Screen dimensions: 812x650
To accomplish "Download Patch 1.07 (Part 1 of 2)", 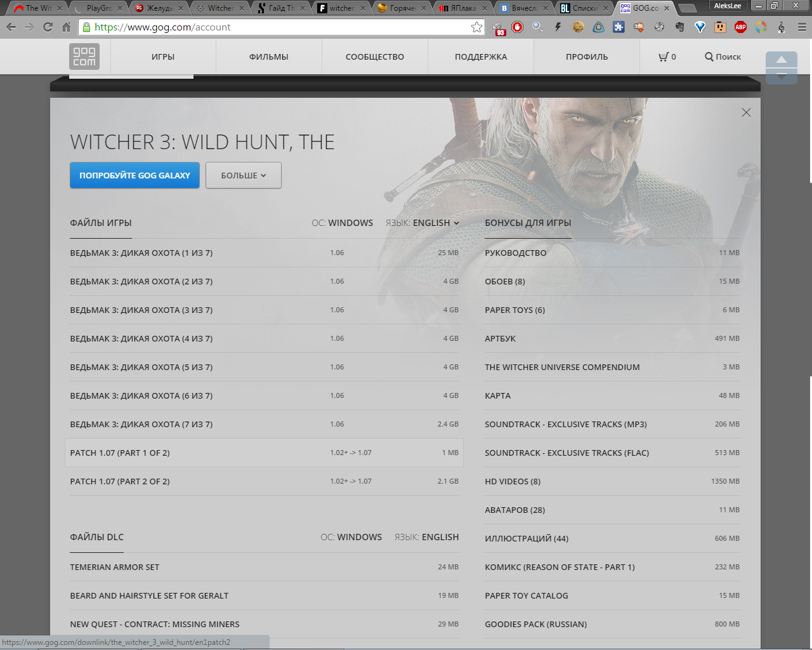I will point(120,453).
